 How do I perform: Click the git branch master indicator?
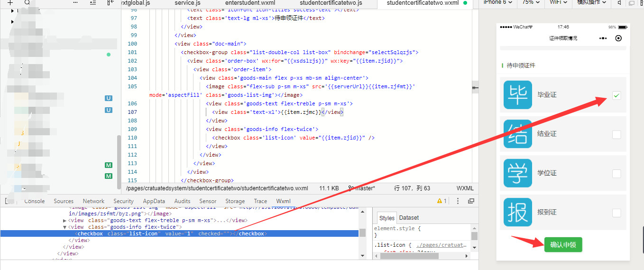tap(361, 188)
